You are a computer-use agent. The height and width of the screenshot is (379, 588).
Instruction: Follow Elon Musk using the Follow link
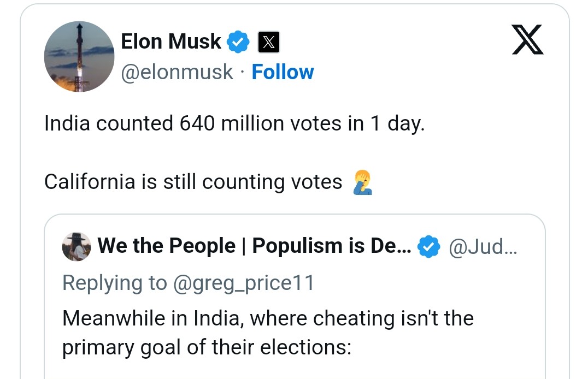point(283,72)
